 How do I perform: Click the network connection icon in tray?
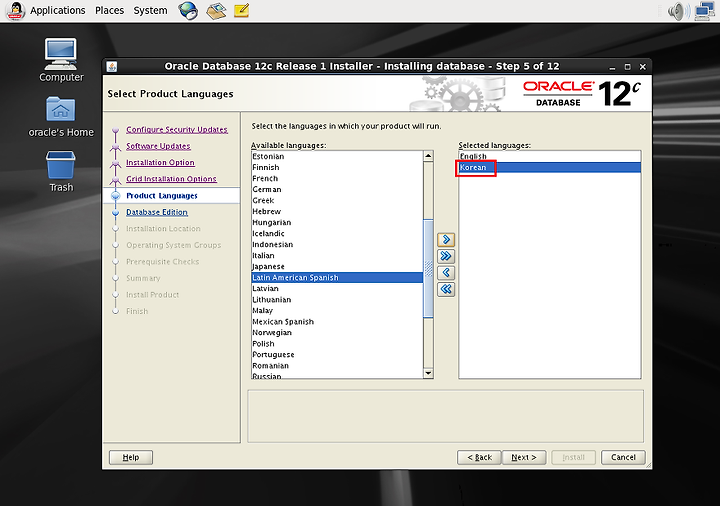pos(705,11)
